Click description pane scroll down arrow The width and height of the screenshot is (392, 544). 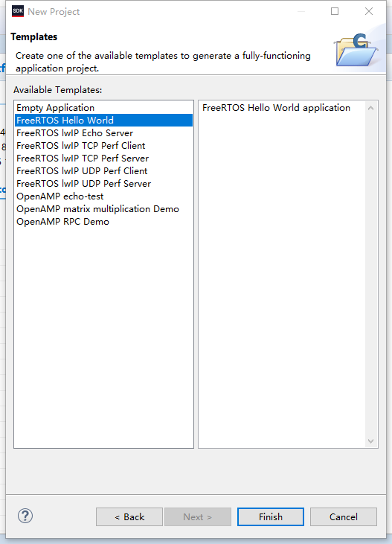[370, 441]
